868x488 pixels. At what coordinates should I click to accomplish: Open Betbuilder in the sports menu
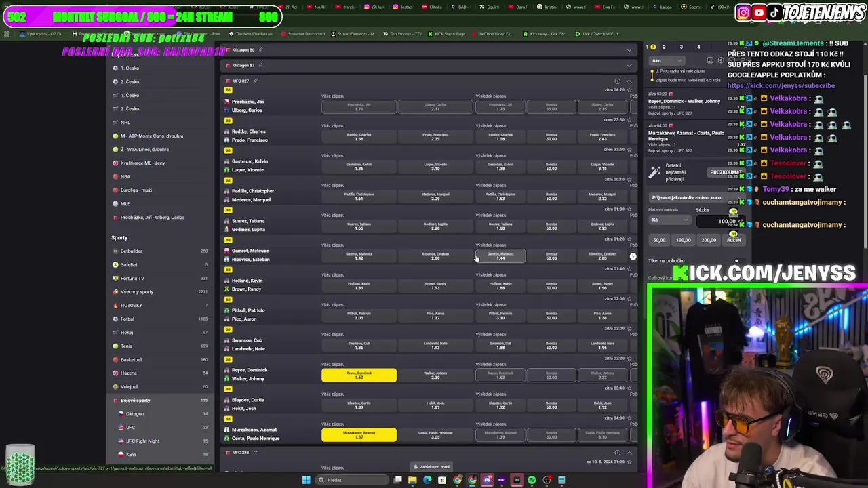pyautogui.click(x=161, y=251)
